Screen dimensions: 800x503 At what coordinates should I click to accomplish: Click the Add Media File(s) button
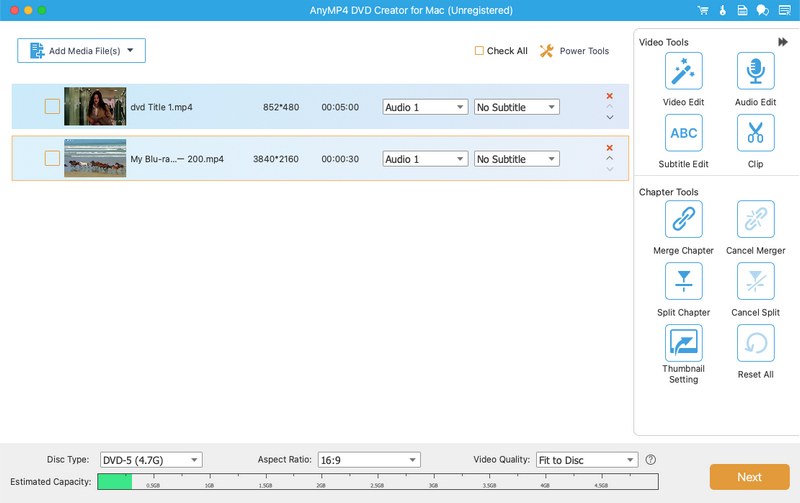point(81,51)
